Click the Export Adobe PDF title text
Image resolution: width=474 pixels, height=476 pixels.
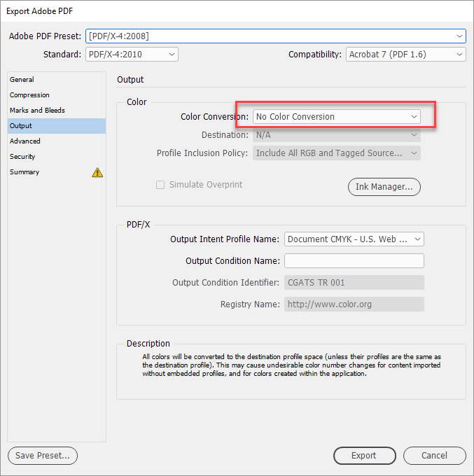tap(39, 11)
